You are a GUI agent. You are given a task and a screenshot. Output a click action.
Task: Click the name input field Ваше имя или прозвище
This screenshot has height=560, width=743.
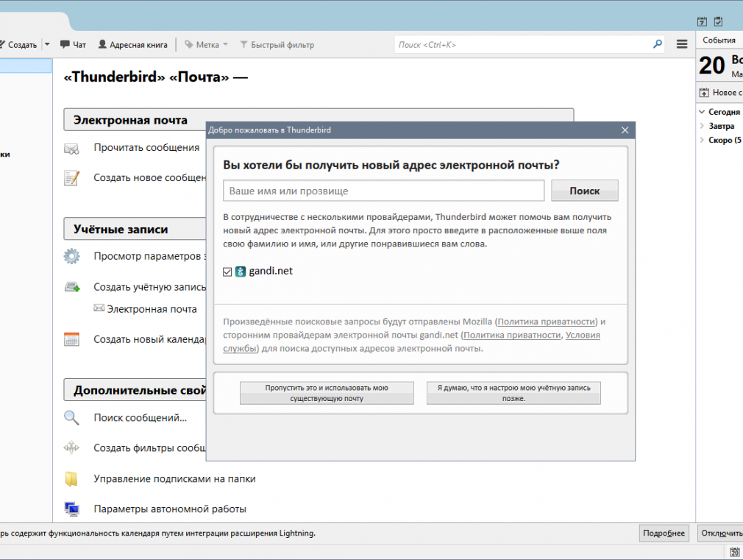point(383,191)
